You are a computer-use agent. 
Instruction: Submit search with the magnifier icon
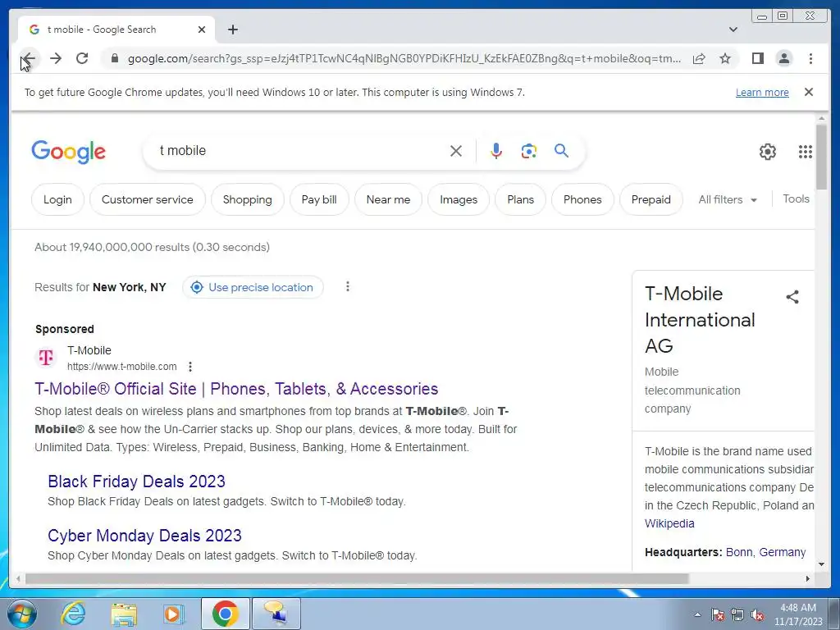coord(561,151)
